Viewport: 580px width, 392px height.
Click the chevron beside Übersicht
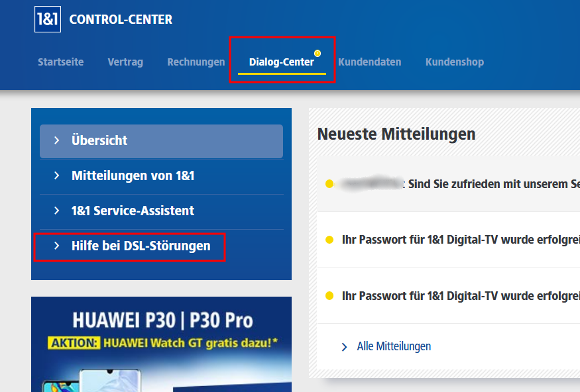[x=56, y=140]
